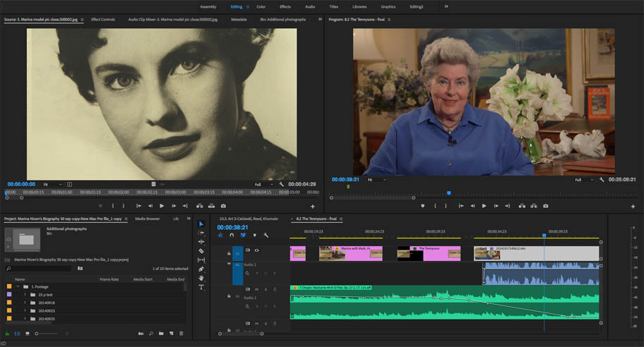Viewport: 644px width, 347px height.
Task: Select the Type tool
Action: pyautogui.click(x=201, y=287)
